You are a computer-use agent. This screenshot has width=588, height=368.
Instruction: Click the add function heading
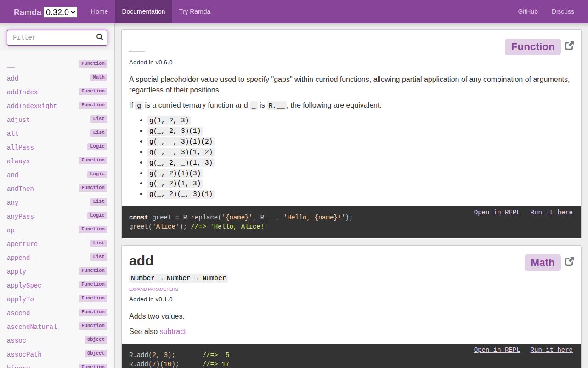[x=141, y=261]
